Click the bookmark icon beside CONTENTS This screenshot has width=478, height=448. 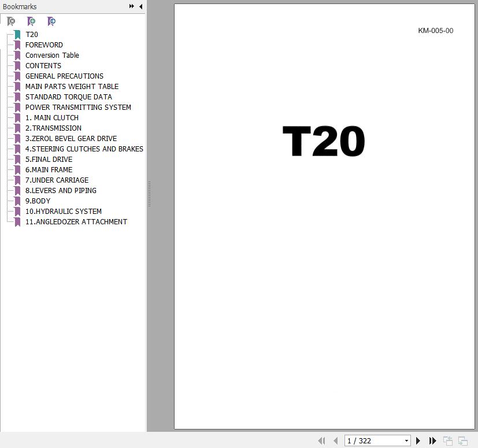17,65
